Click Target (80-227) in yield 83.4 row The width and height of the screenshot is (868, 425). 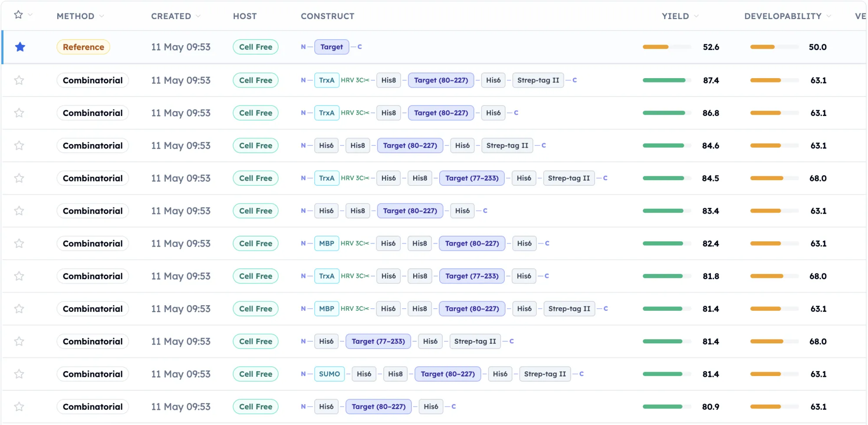[410, 211]
